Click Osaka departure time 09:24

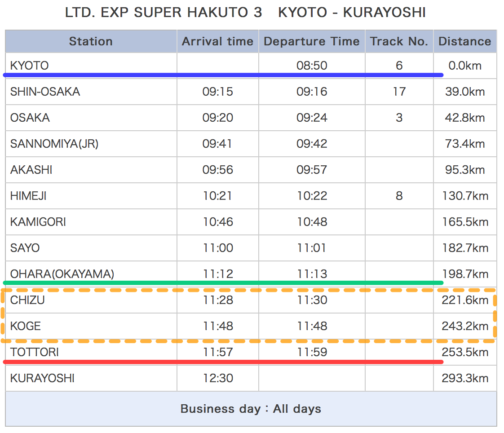(x=312, y=118)
